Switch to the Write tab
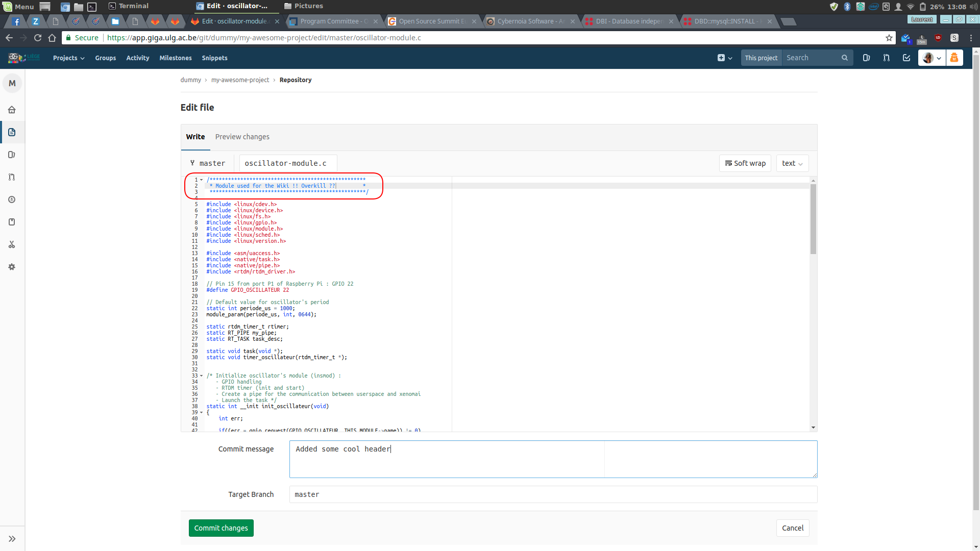980x551 pixels. 195,137
